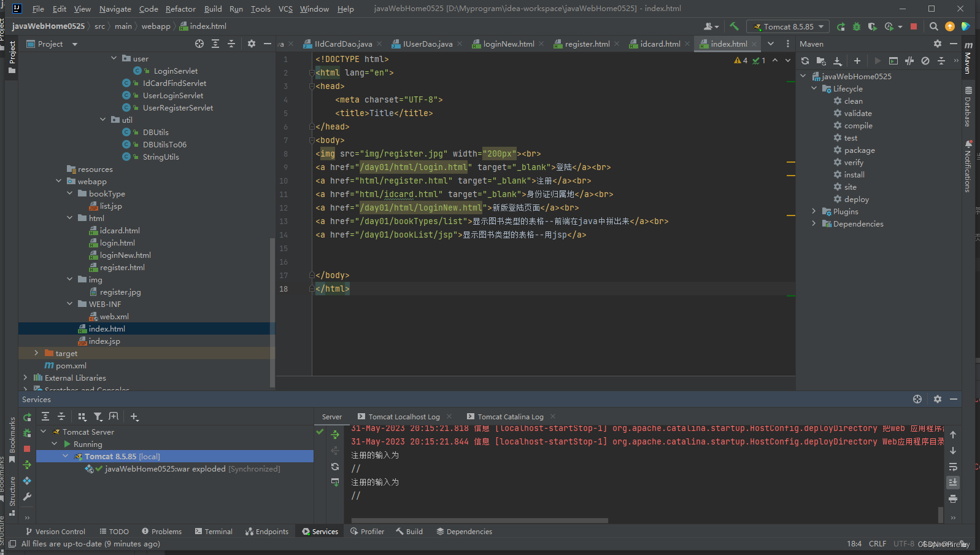The image size is (980, 555).
Task: Open editor tabs overflow chevron
Action: click(771, 44)
